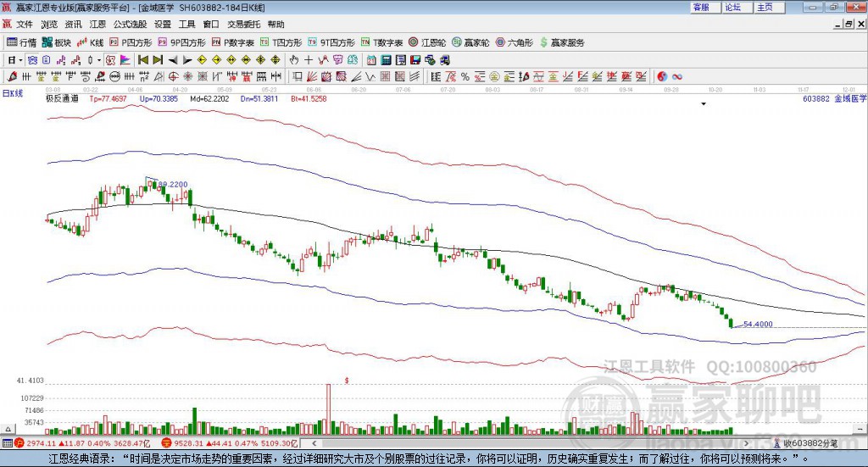Select the Gann fan lines tool
The width and height of the screenshot is (868, 467).
click(x=312, y=76)
